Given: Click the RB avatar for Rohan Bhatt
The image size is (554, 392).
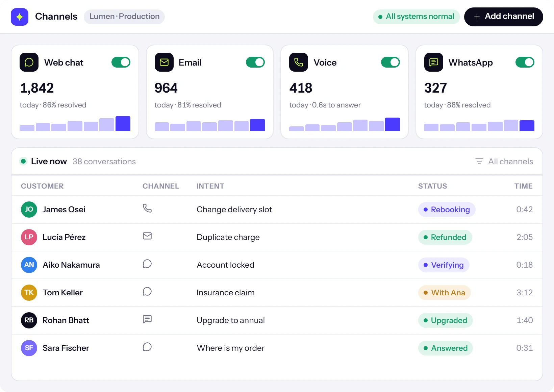Looking at the screenshot, I should pyautogui.click(x=29, y=320).
